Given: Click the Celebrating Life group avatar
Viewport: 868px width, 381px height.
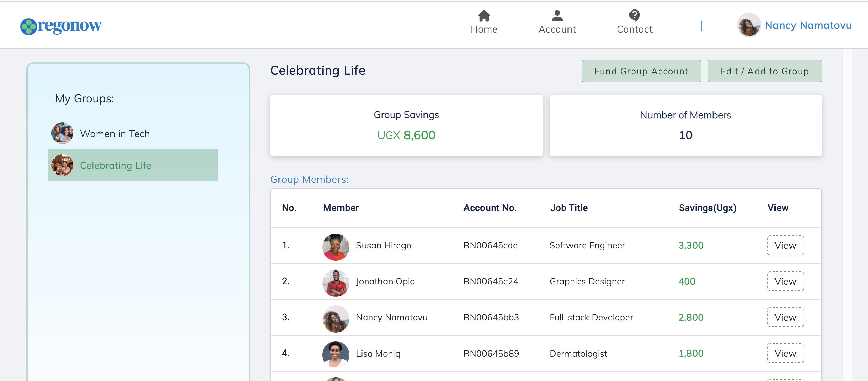Looking at the screenshot, I should [62, 165].
